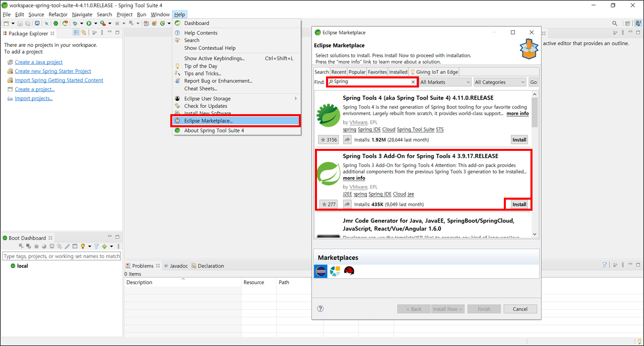Click the Open Type toolbar icon
The image size is (644, 346).
146,23
